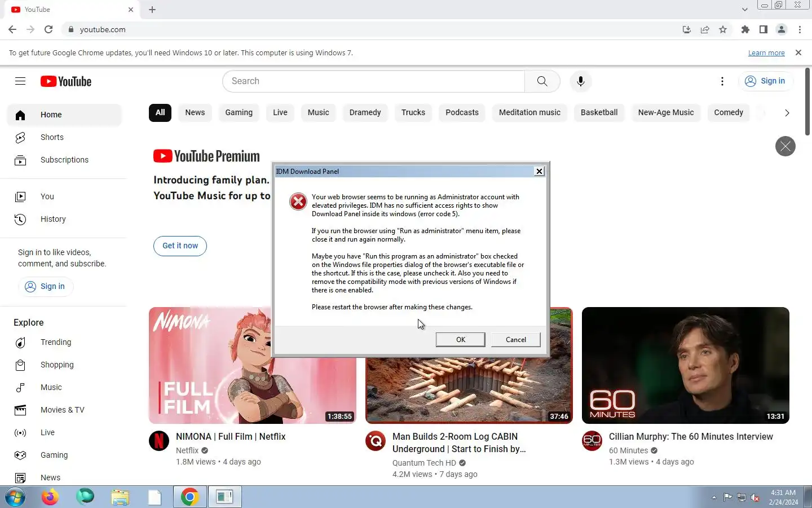Select the Live category chip

(x=280, y=112)
